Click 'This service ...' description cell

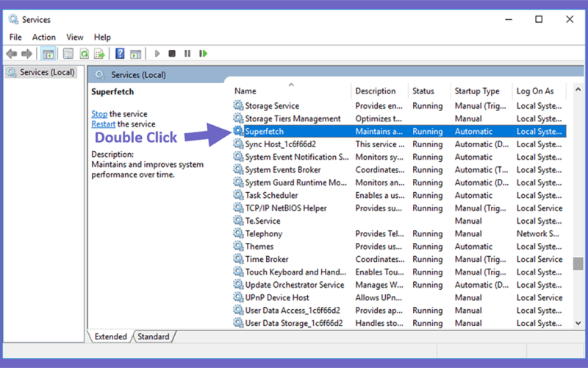[x=380, y=144]
